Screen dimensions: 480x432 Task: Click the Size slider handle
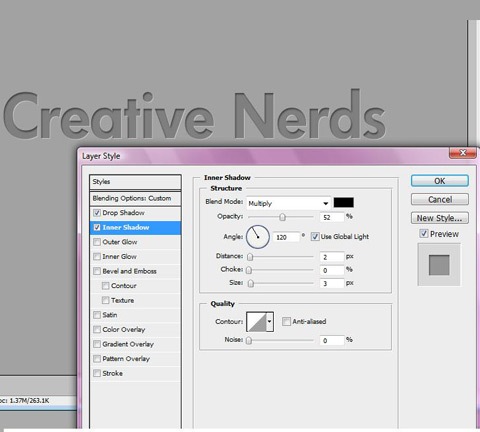click(x=251, y=283)
